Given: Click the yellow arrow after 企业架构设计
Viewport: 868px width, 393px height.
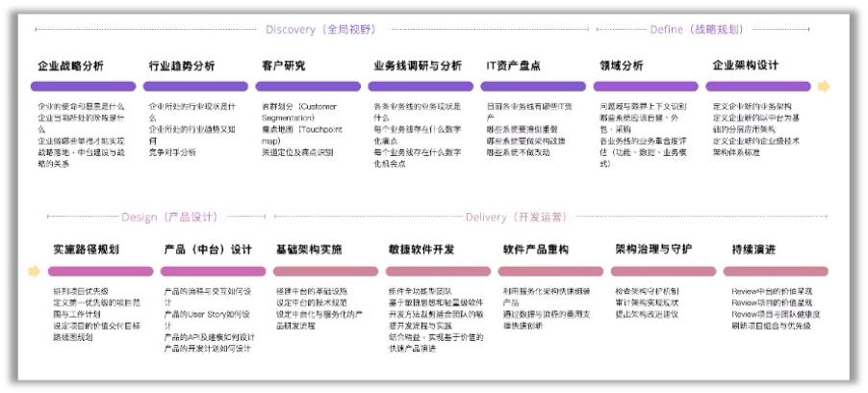Looking at the screenshot, I should coord(824,87).
